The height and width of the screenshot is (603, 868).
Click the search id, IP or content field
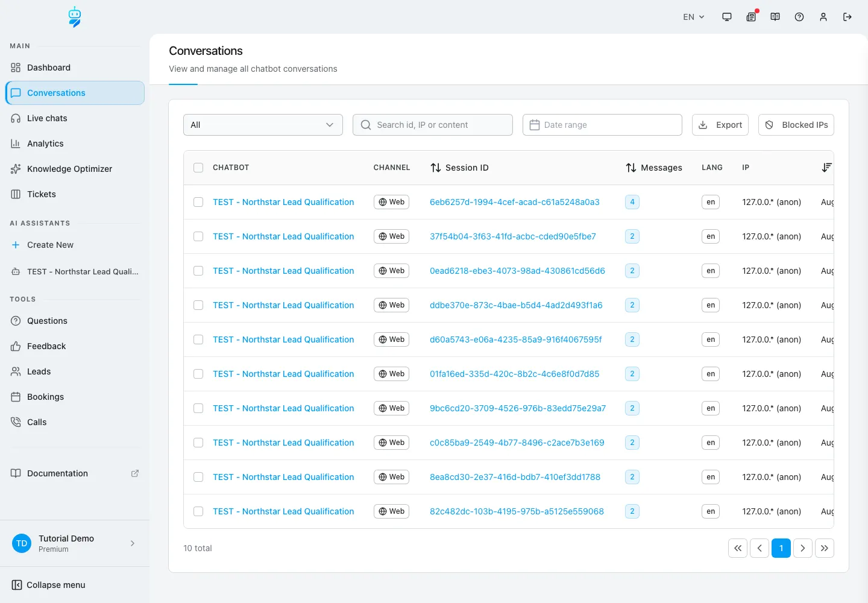pyautogui.click(x=433, y=125)
